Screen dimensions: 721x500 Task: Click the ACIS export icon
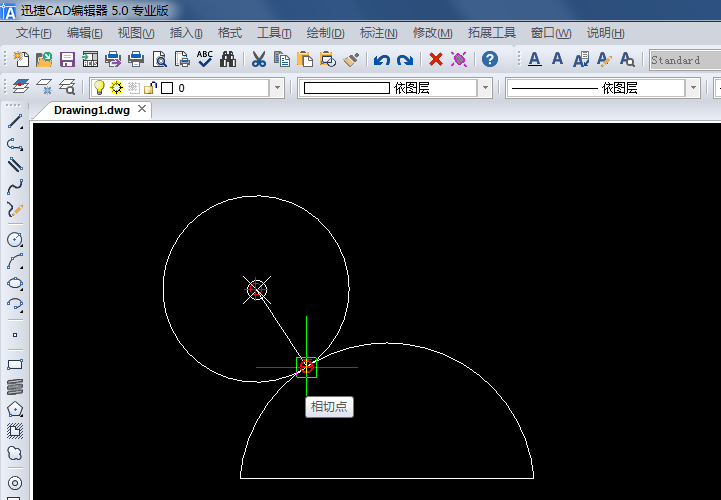90,59
